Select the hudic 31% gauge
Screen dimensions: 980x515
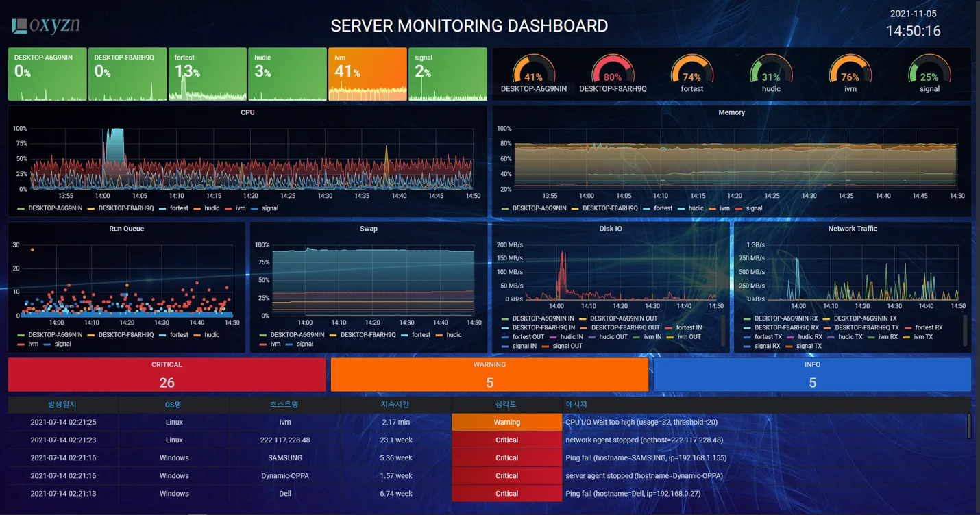[x=771, y=73]
